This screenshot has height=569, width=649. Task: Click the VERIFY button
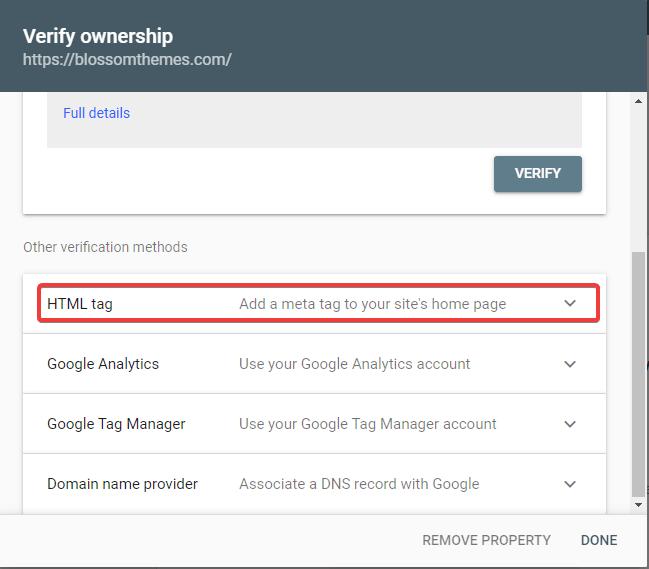538,173
